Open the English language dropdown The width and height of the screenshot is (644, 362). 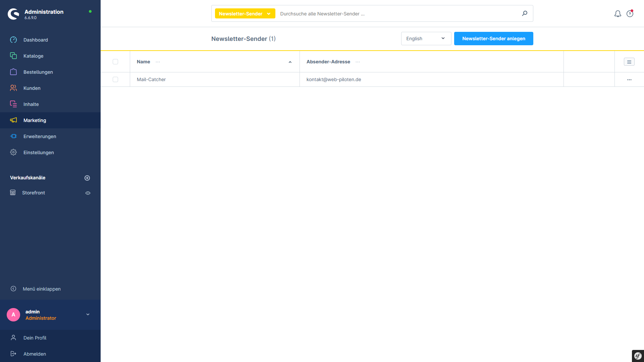426,39
